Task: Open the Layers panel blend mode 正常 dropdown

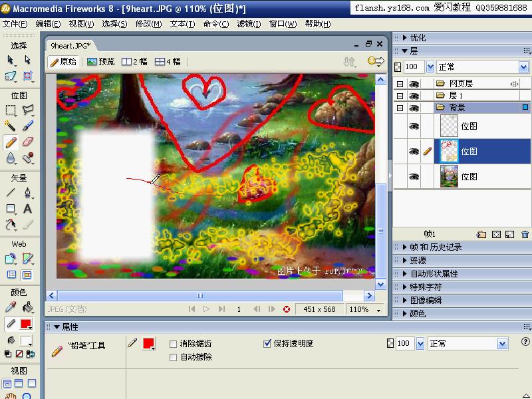Action: pos(523,67)
